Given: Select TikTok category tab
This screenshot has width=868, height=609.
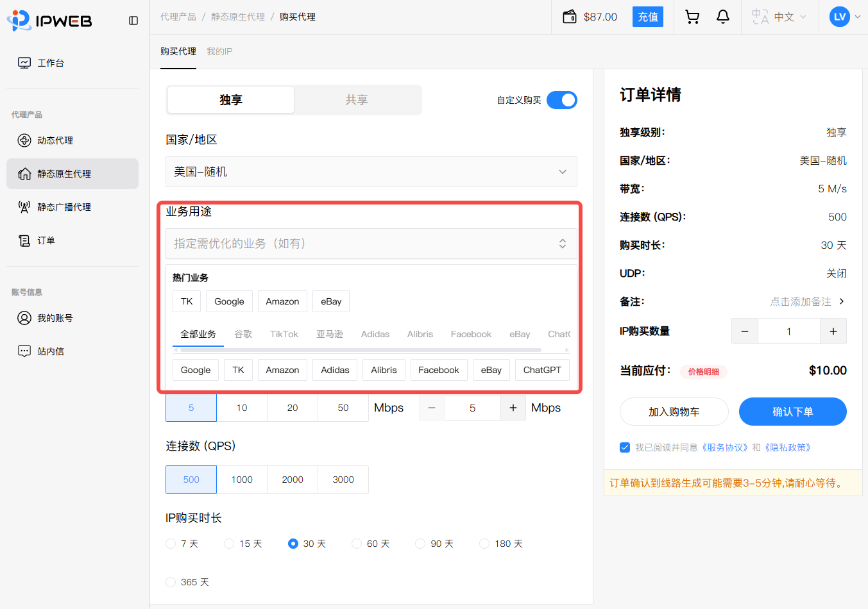Looking at the screenshot, I should [284, 334].
